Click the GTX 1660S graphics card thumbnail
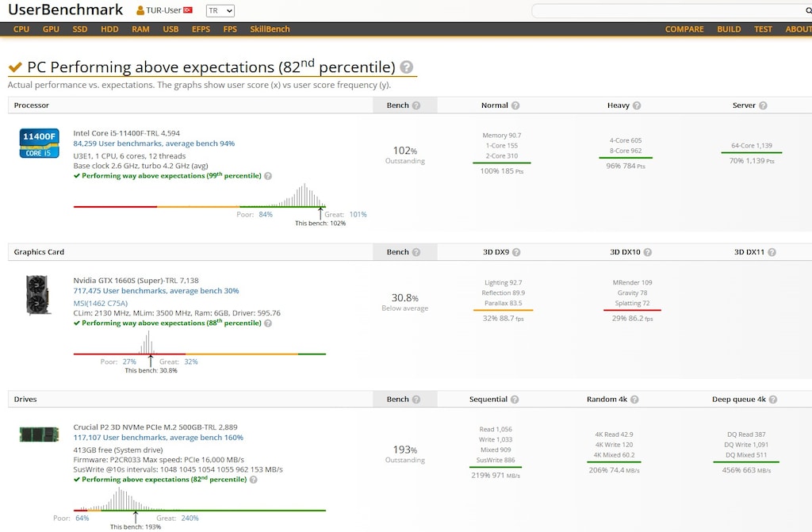Viewport: 812px width, 532px height. [38, 295]
